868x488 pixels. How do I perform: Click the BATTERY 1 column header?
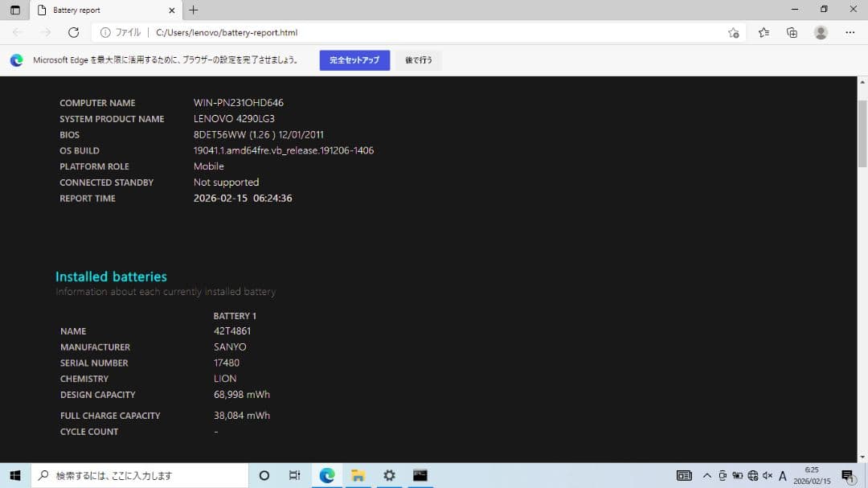pos(235,316)
